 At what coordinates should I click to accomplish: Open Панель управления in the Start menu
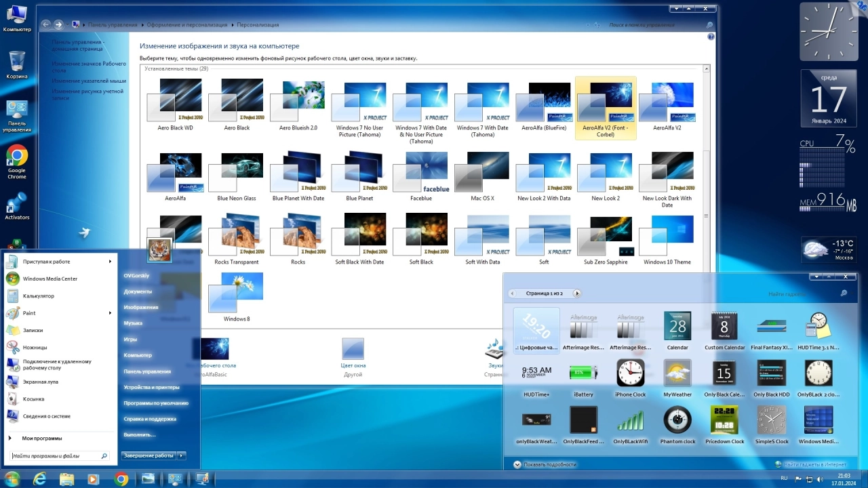147,371
